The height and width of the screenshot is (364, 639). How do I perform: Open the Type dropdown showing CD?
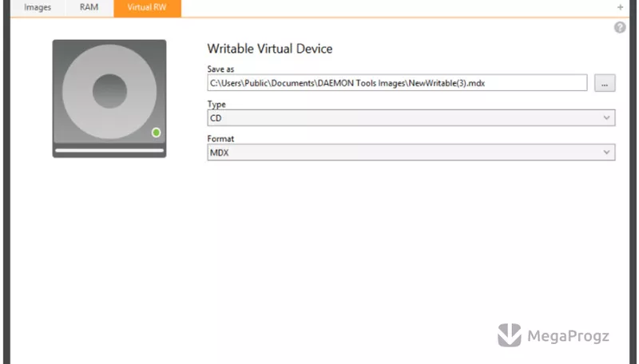[x=411, y=117]
